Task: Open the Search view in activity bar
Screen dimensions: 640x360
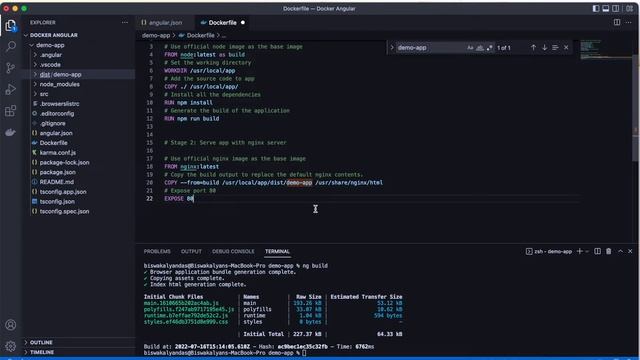Action: pyautogui.click(x=11, y=46)
